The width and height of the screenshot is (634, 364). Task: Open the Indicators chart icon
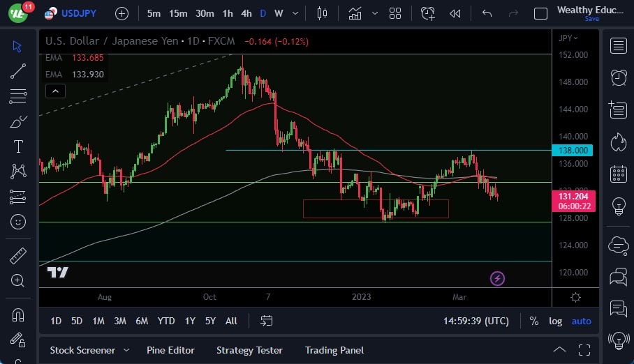(355, 13)
